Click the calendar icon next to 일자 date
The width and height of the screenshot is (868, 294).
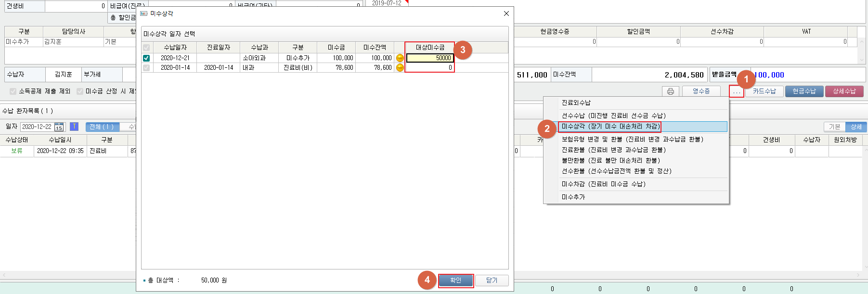click(59, 127)
